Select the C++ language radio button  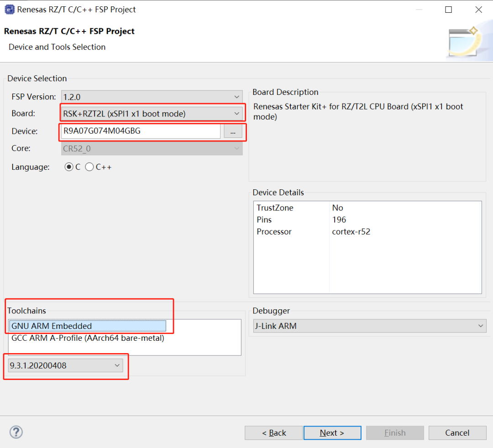pyautogui.click(x=89, y=167)
